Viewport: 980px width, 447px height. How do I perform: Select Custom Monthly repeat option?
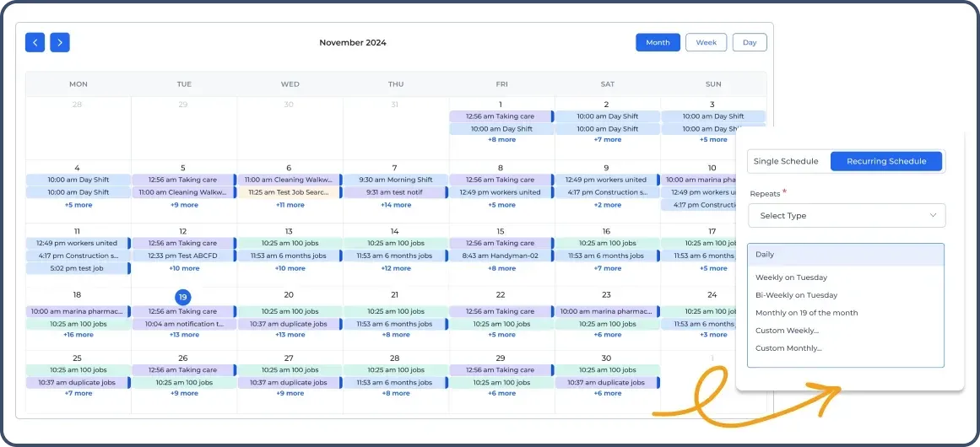[788, 348]
